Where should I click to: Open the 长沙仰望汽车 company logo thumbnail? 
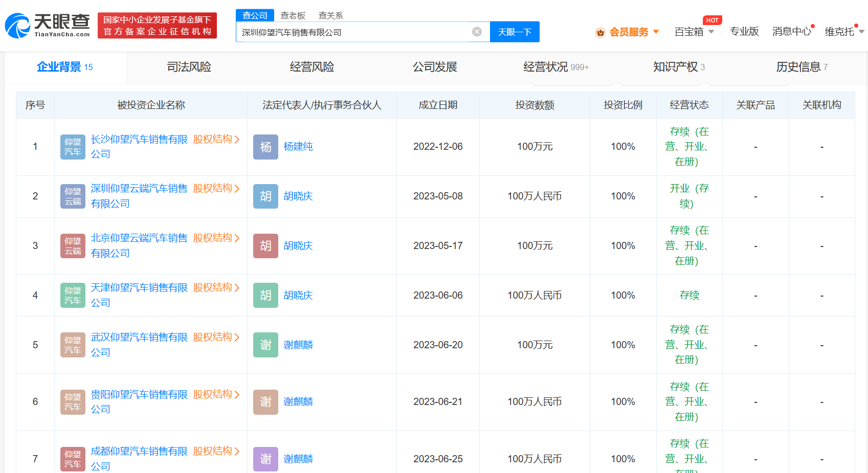[73, 147]
